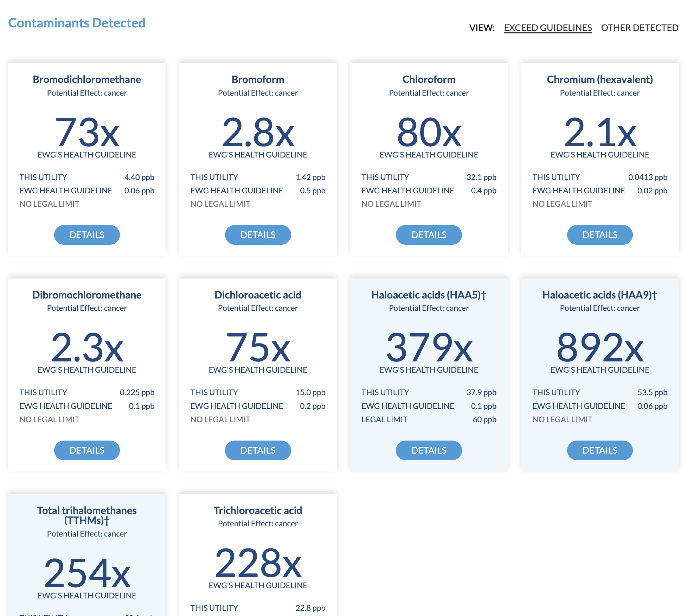Switch view to Other Detected
Screen dimensions: 687x616
point(640,28)
